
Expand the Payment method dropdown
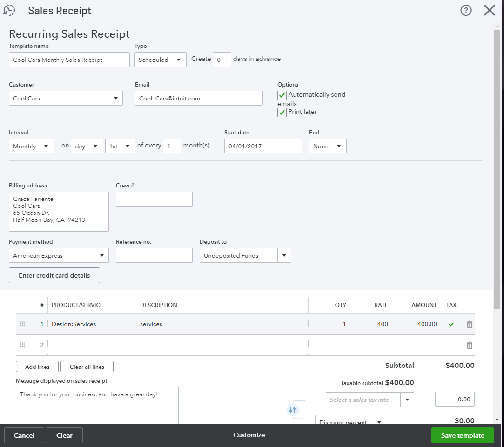(x=102, y=255)
